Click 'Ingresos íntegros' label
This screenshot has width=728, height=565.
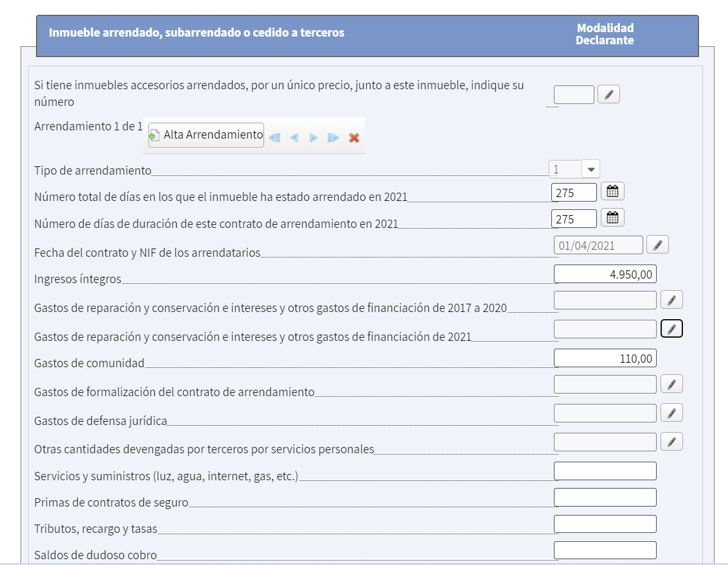[x=78, y=279]
